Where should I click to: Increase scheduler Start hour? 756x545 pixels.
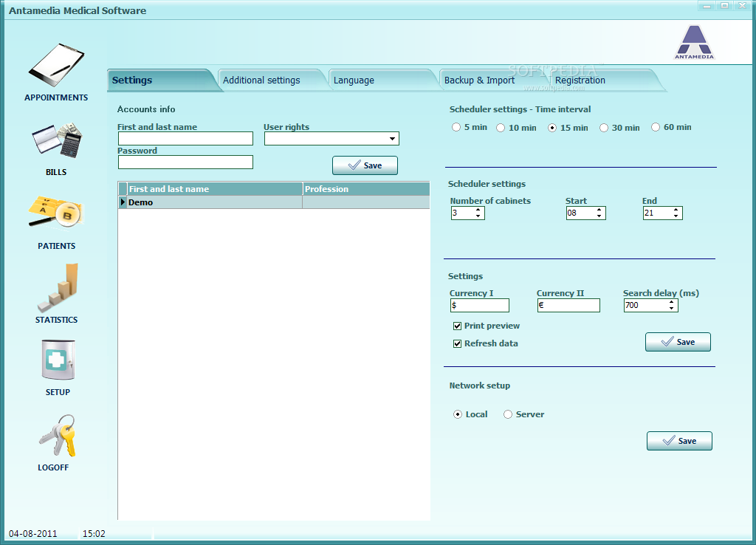click(x=599, y=210)
